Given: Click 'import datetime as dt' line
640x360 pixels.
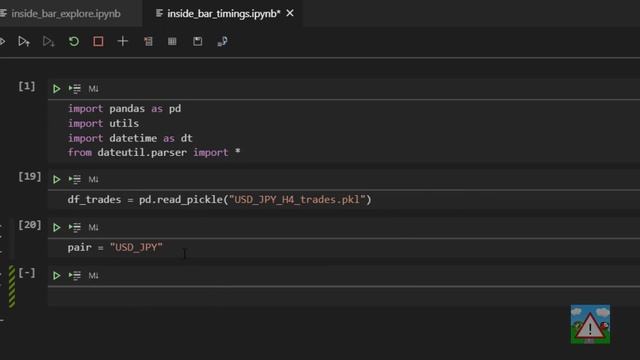Looking at the screenshot, I should click(130, 138).
